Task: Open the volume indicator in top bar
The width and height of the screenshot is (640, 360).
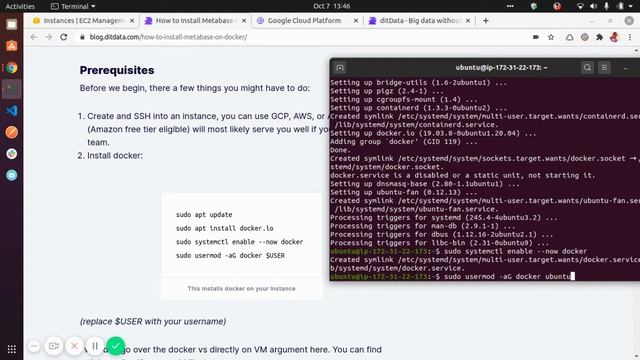Action: click(x=593, y=6)
